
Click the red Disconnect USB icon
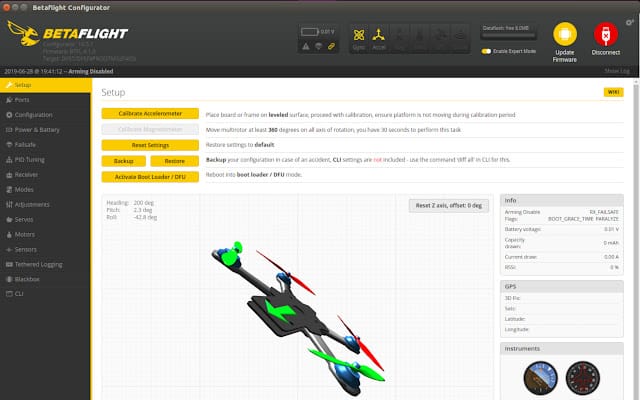(606, 34)
